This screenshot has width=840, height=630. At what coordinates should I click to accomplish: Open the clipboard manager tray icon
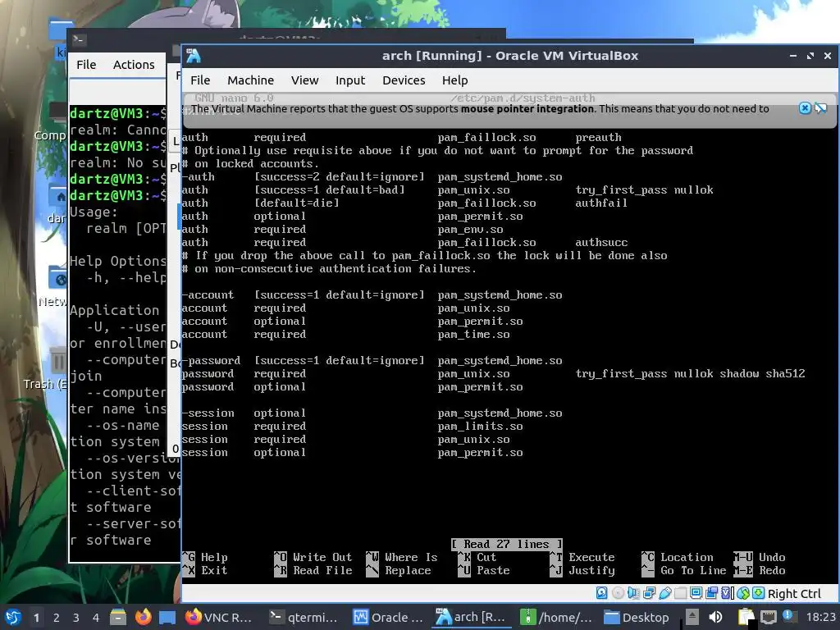point(746,617)
